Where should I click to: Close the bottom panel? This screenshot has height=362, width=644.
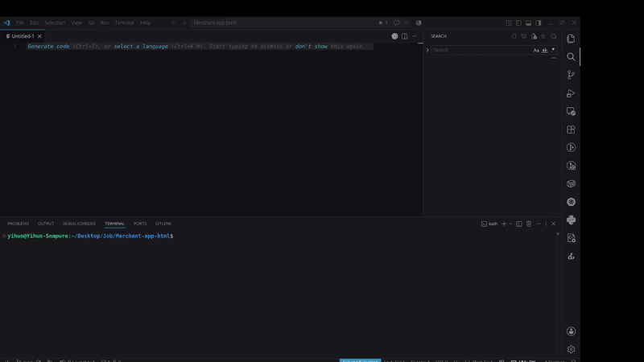553,224
